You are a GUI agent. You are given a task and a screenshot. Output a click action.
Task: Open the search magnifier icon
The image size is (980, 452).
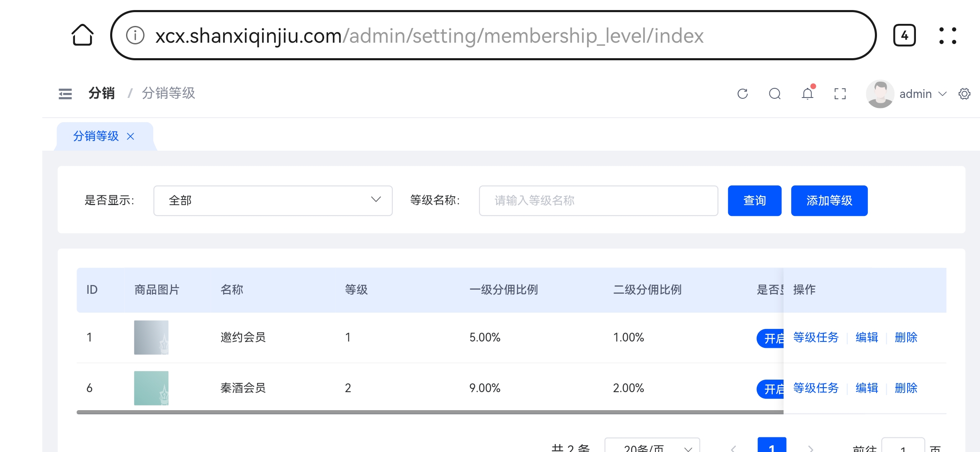(x=775, y=94)
